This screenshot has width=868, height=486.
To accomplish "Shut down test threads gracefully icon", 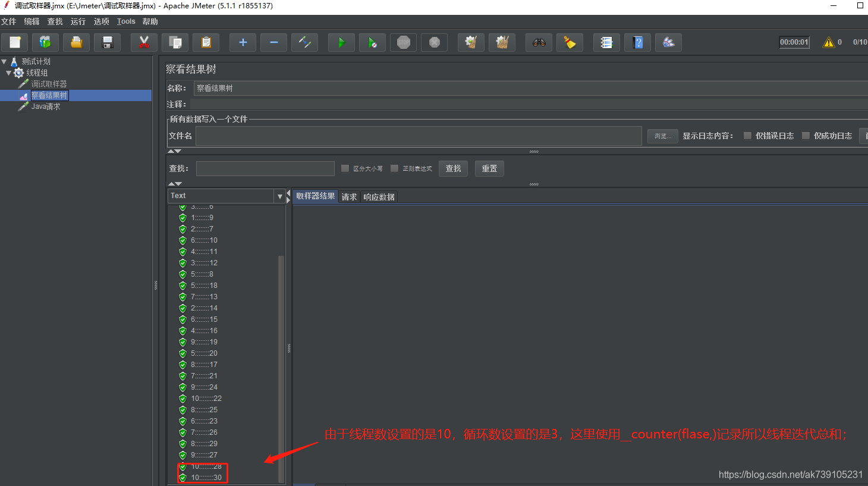I will pos(434,42).
